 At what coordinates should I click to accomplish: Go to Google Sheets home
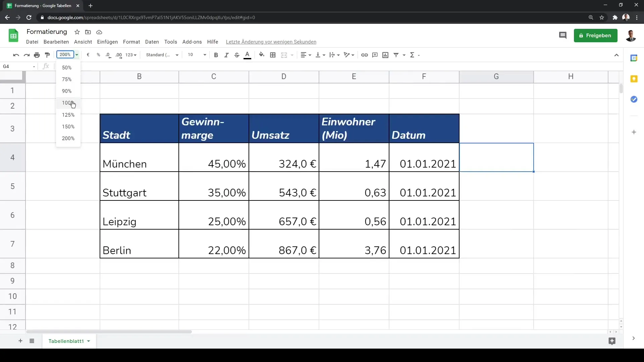(13, 36)
